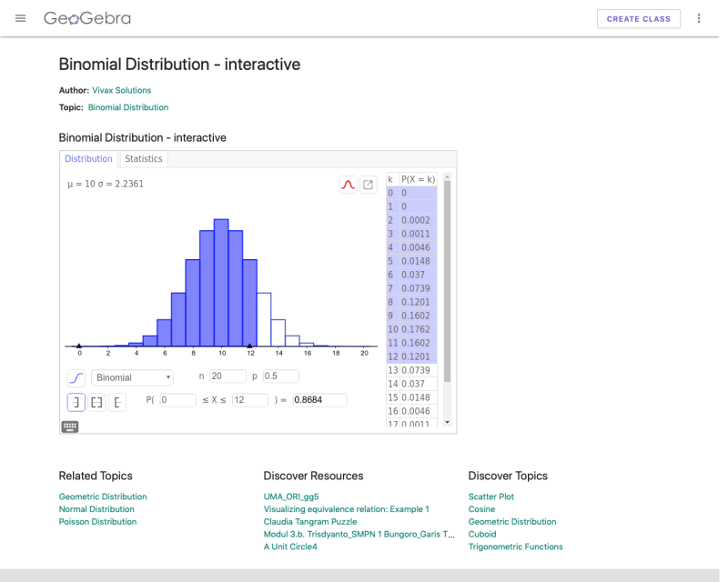This screenshot has height=582, width=728.
Task: Select the right-tail interval toggle
Action: [x=117, y=402]
